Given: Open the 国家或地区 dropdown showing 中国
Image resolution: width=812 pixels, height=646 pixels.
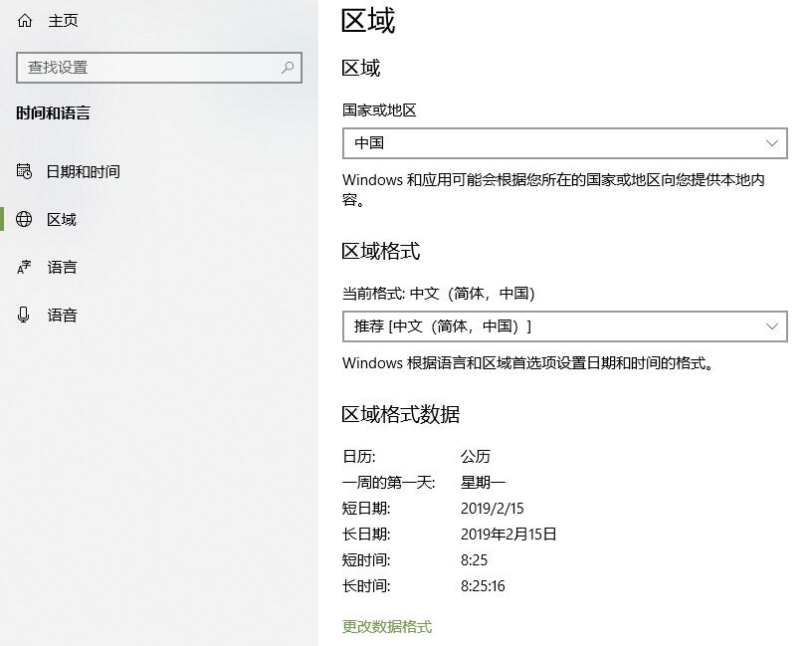Looking at the screenshot, I should coord(565,143).
